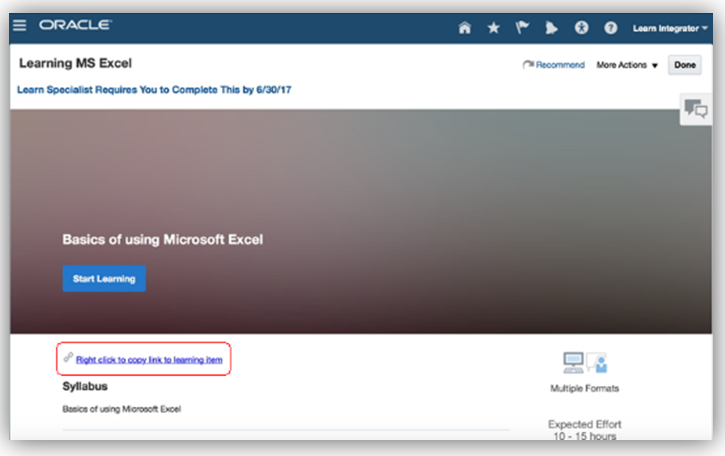Expand the Learn Integrator user menu
Screen dimensions: 725x456
coord(670,29)
